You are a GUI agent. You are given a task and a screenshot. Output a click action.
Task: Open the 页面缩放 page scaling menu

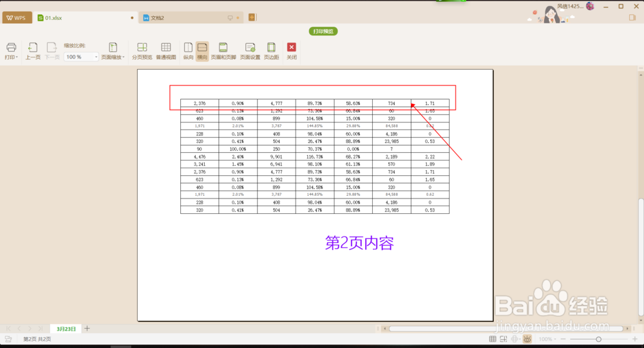click(113, 51)
